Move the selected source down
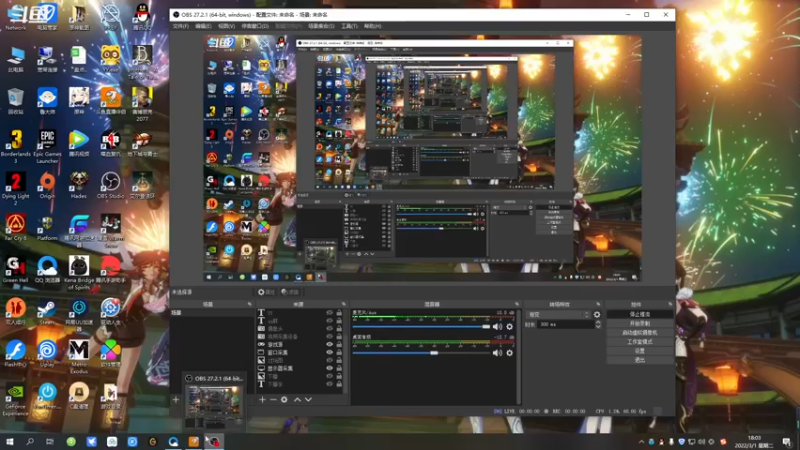Screen dimensions: 800x450 308,400
